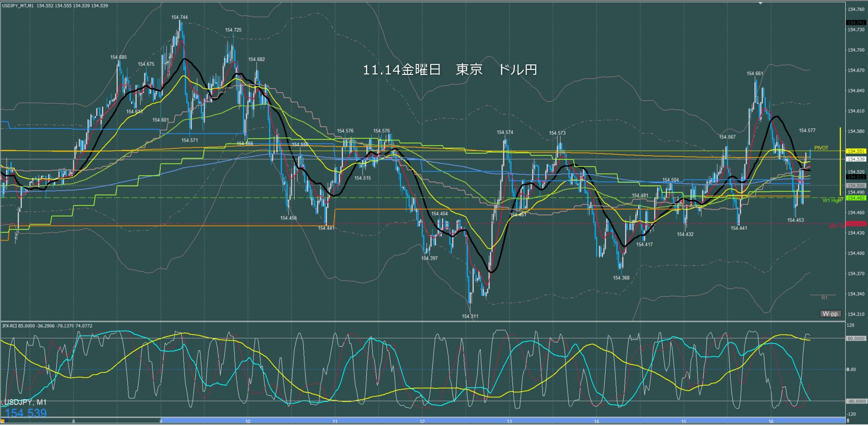The width and height of the screenshot is (868, 426).
Task: Click the 12 hour mark on time axis
Action: 422,421
